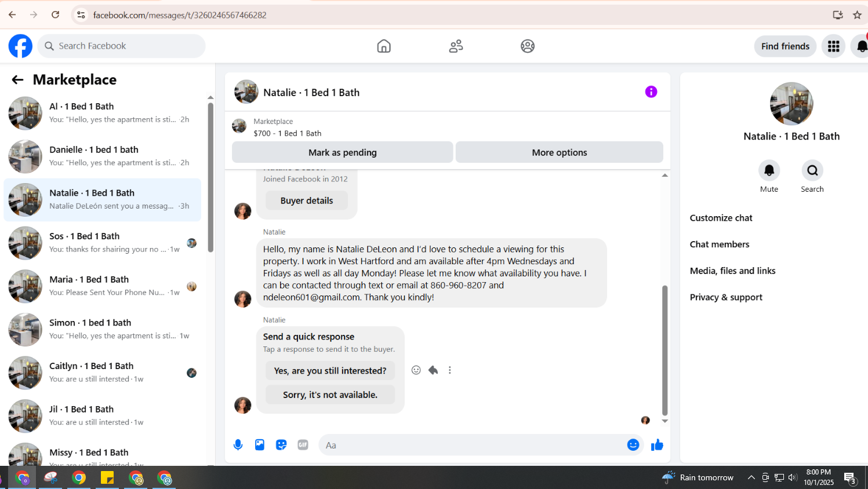The width and height of the screenshot is (868, 489).
Task: Send a thumbs-up like
Action: tap(657, 445)
